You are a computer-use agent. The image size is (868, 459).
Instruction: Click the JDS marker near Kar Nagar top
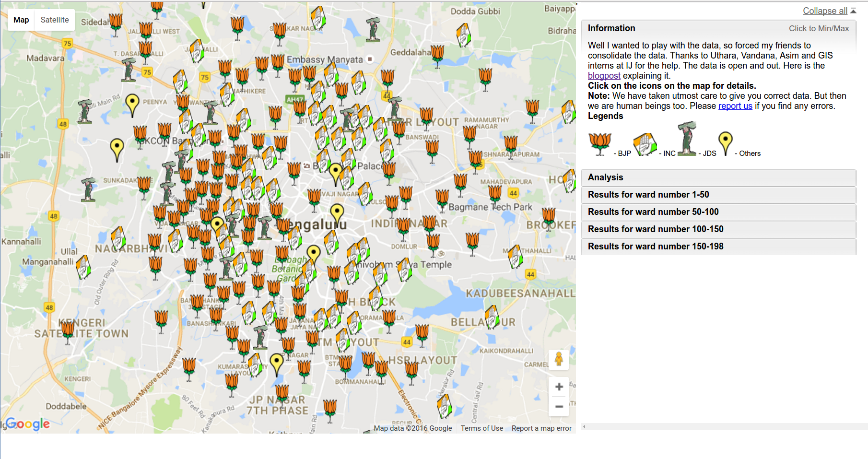[x=373, y=30]
